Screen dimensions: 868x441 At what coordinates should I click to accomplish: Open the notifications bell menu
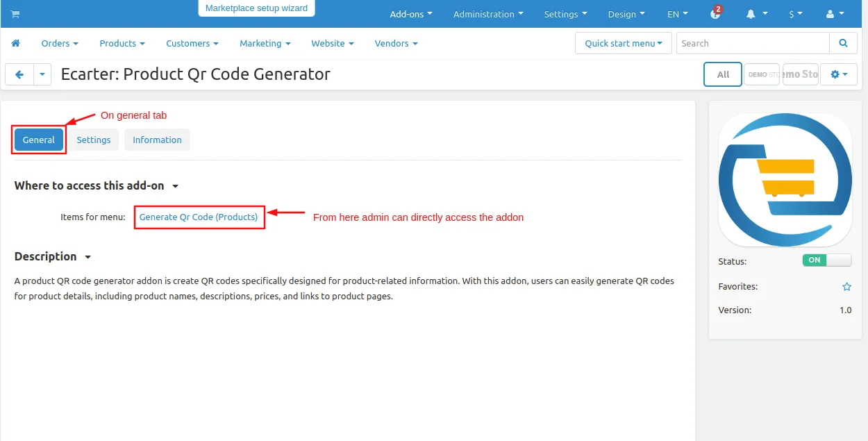tap(757, 14)
